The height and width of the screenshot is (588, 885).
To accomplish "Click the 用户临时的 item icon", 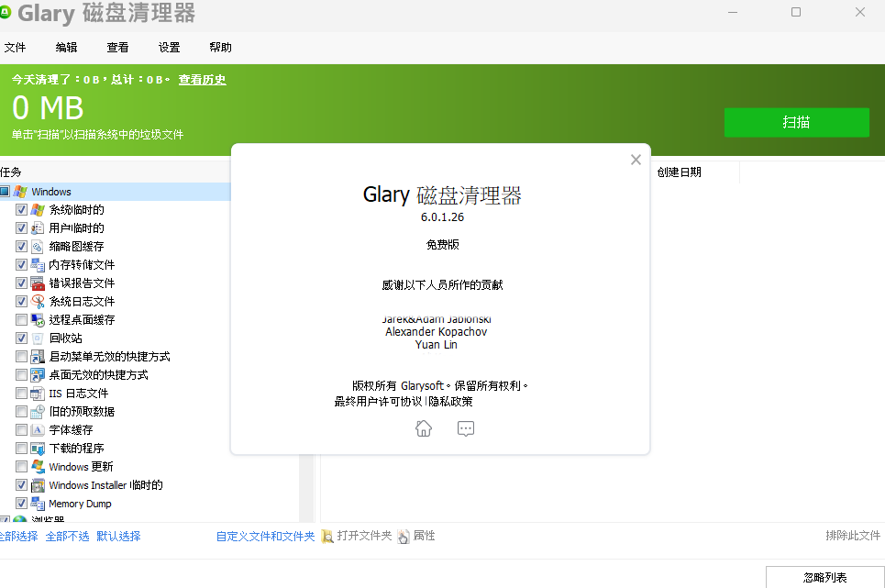I will (38, 228).
